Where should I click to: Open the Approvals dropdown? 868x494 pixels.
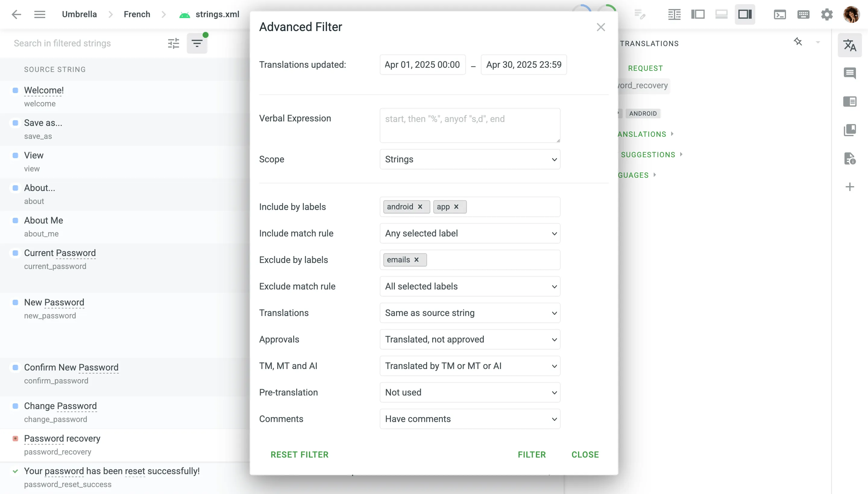[x=470, y=339]
